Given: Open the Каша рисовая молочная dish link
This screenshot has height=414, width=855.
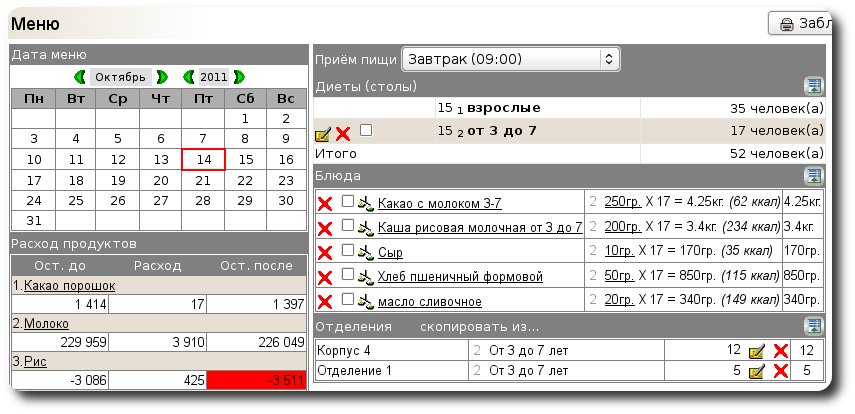Looking at the screenshot, I should (x=480, y=228).
